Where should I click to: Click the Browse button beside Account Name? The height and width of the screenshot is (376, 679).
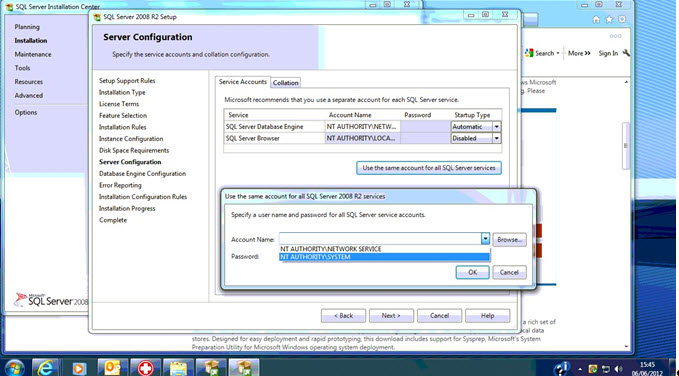point(509,239)
